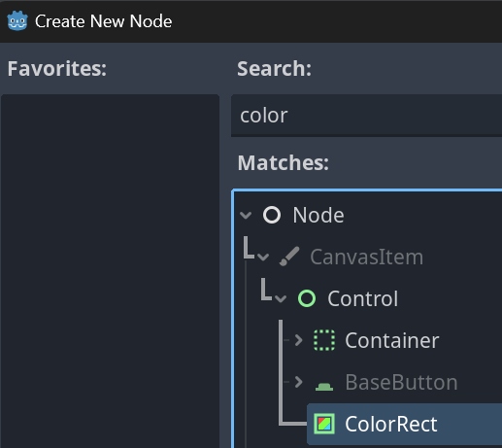The height and width of the screenshot is (448, 502).
Task: Click the CanvasItem paintbrush icon
Action: 289,257
